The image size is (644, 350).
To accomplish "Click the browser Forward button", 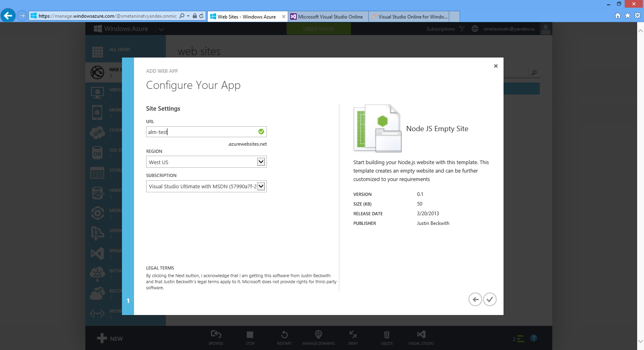I will pyautogui.click(x=22, y=16).
